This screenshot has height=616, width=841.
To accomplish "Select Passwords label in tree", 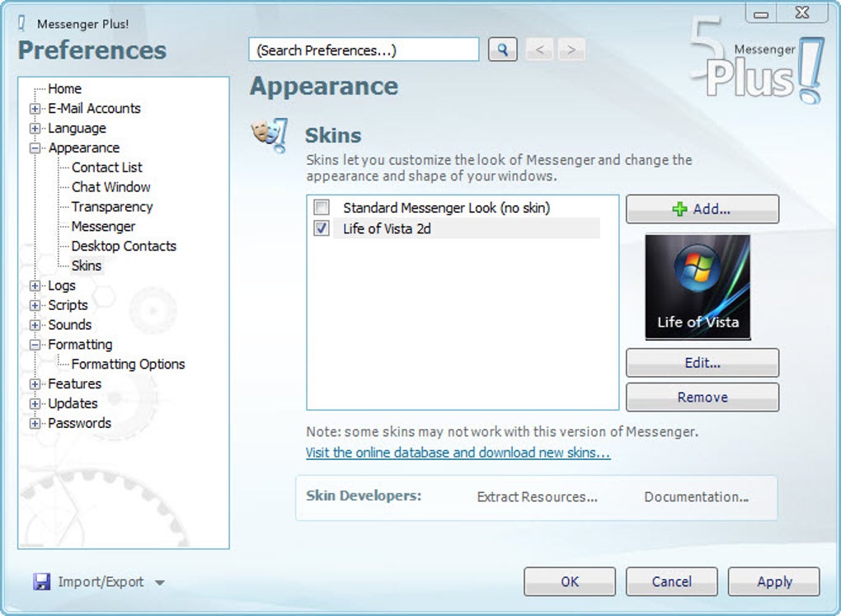I will pyautogui.click(x=79, y=423).
